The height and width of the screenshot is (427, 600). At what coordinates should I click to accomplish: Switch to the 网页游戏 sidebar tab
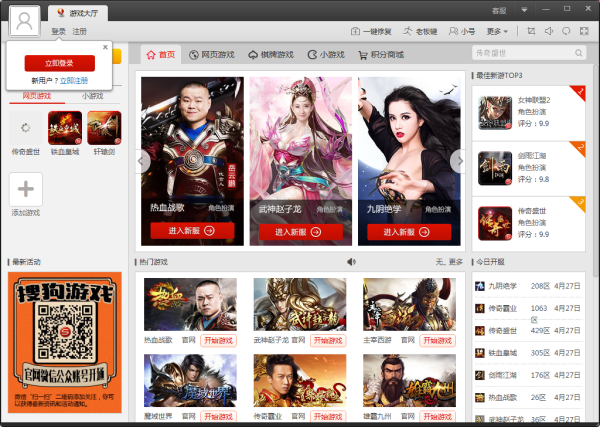(x=37, y=96)
